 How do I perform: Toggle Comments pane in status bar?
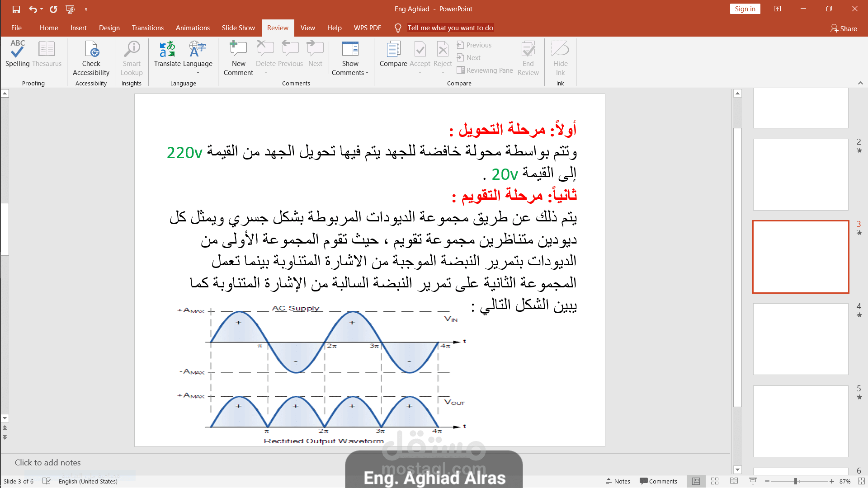pos(658,481)
